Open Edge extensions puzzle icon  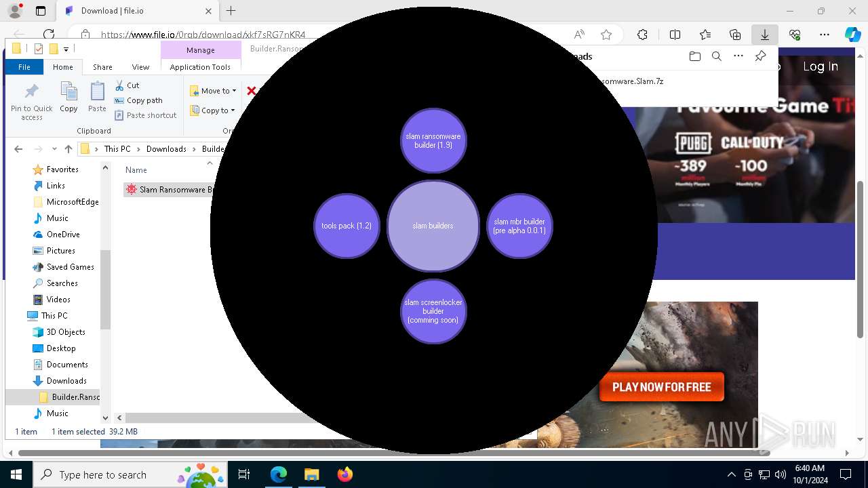(642, 35)
